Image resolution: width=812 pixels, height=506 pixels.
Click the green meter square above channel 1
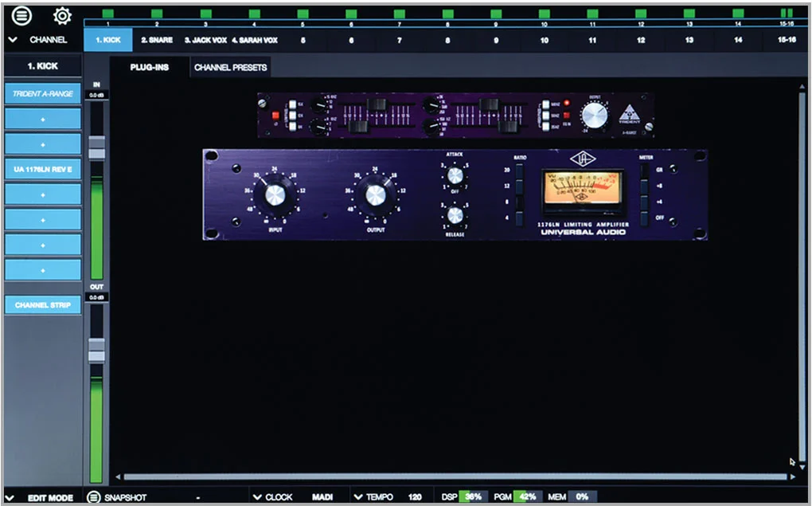tap(107, 14)
